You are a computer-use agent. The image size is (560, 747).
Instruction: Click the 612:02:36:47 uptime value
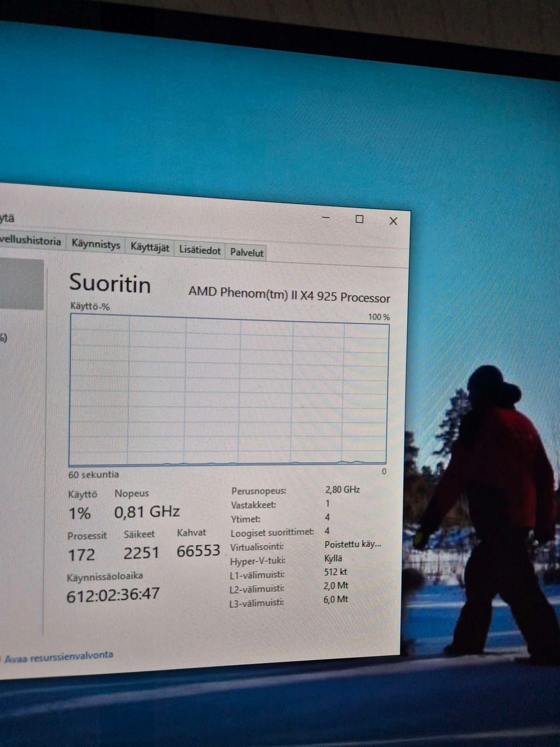pyautogui.click(x=113, y=595)
